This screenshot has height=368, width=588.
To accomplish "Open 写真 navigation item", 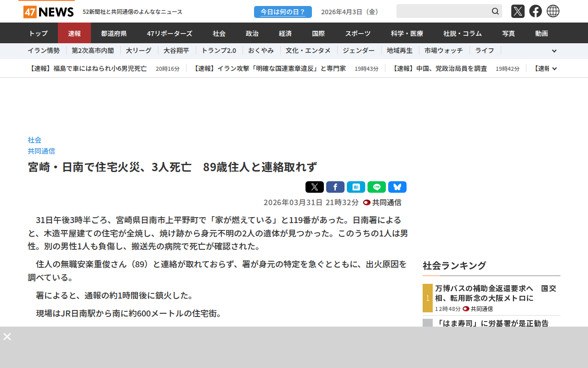I will (509, 33).
